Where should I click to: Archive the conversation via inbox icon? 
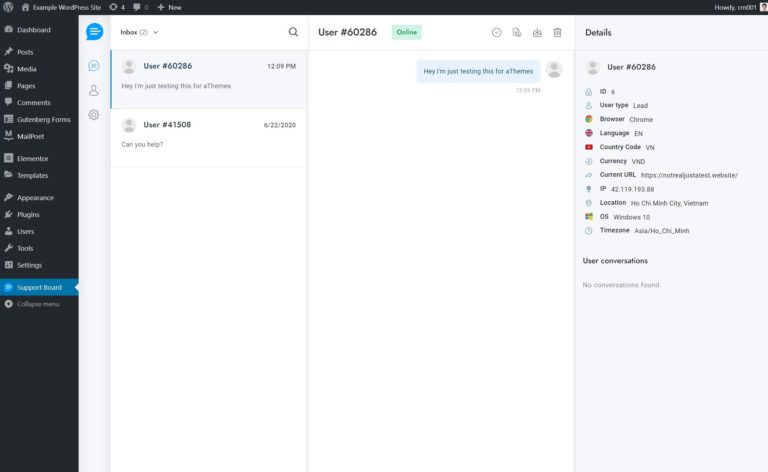point(537,32)
